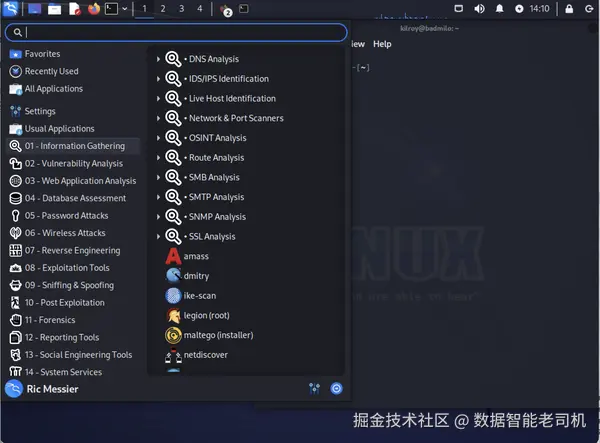Expand the OSINT Analysis submenu arrow
This screenshot has width=600, height=443.
point(158,138)
